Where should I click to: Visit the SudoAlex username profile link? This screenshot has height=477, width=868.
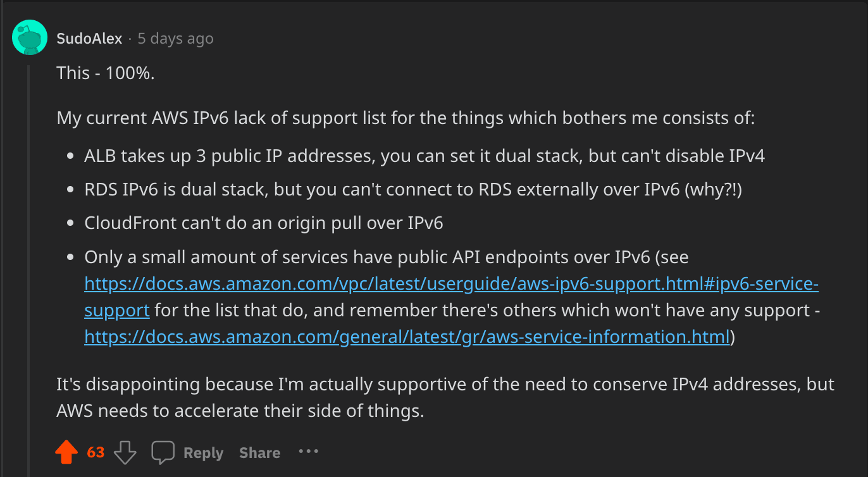(x=89, y=39)
